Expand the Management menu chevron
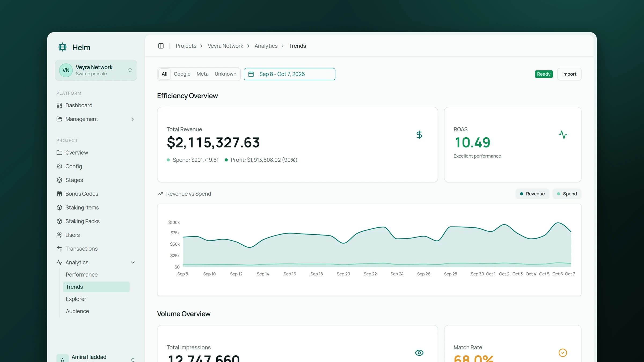The width and height of the screenshot is (644, 362). pos(133,119)
